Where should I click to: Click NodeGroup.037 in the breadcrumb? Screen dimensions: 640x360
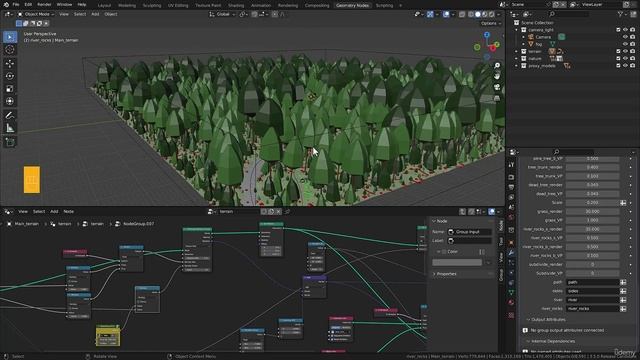(x=138, y=224)
